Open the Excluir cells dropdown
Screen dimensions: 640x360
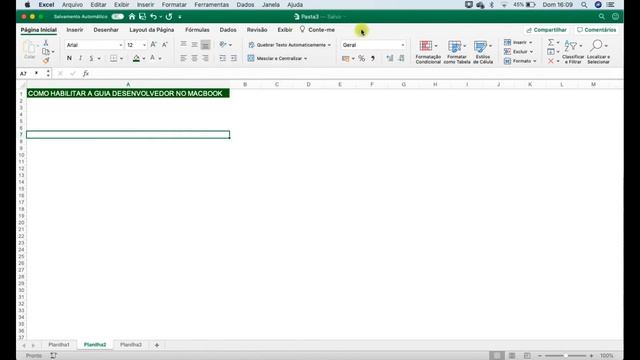point(519,52)
